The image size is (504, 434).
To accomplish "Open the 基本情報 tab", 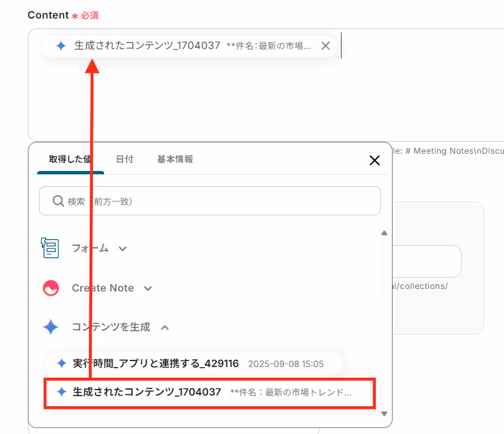I will [175, 159].
